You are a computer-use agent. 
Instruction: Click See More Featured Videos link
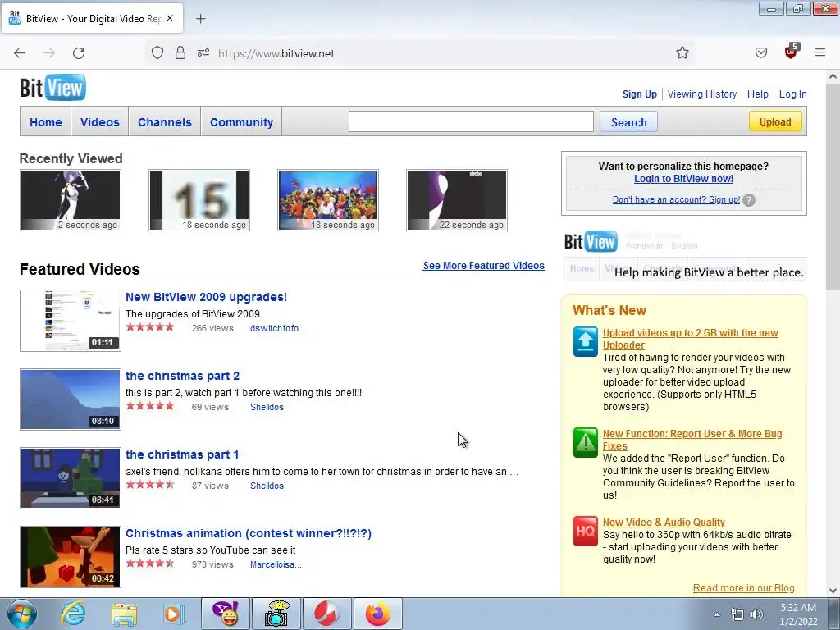484,266
